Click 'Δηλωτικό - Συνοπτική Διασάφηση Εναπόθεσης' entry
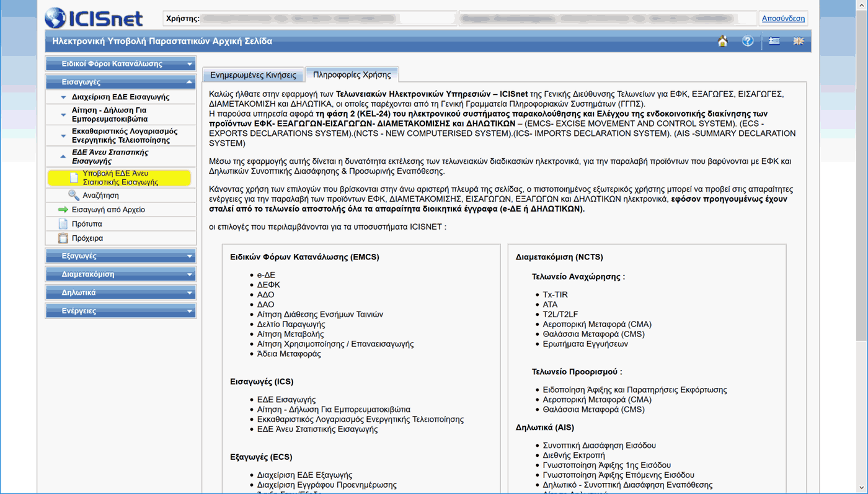The width and height of the screenshot is (868, 494). (x=628, y=485)
